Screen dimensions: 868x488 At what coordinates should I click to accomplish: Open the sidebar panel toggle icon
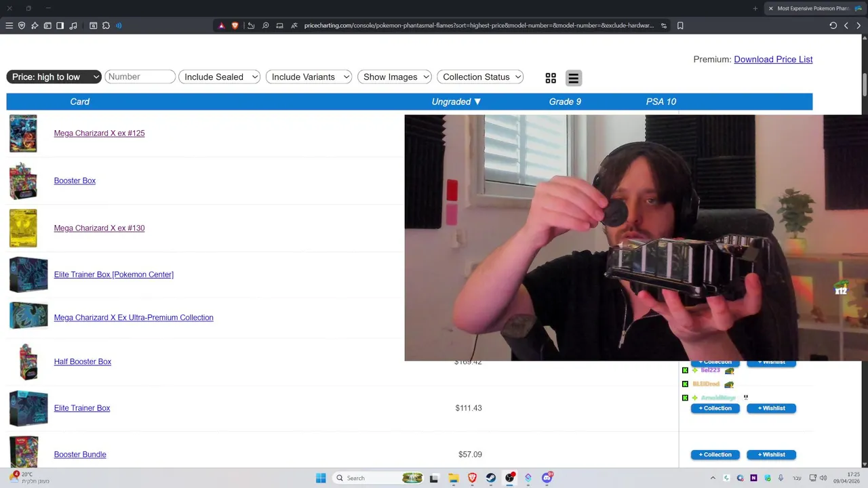[60, 26]
